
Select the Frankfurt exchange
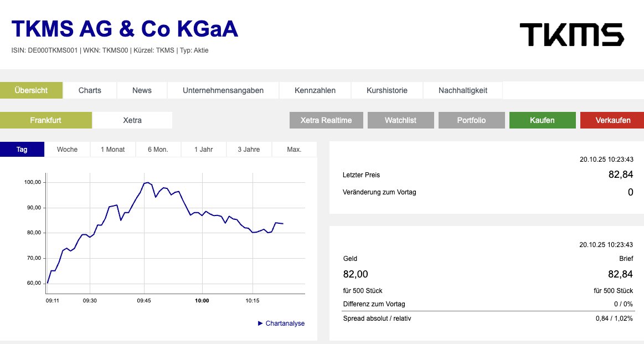[46, 120]
